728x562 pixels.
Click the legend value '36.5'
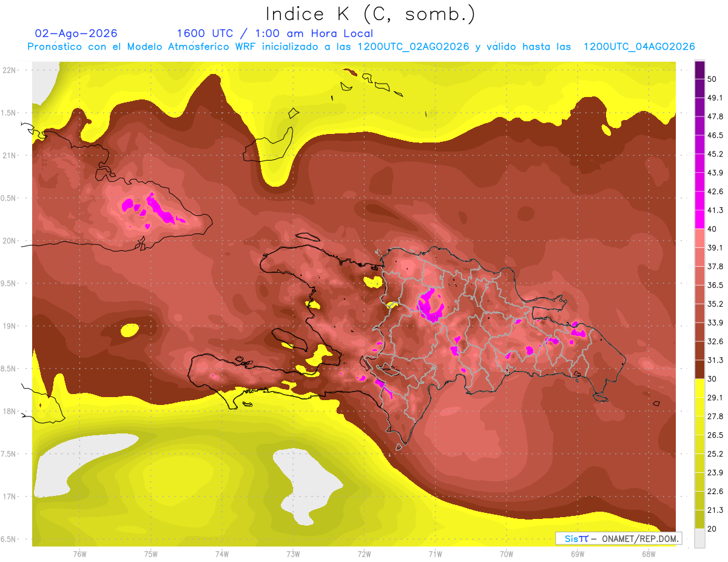pyautogui.click(x=715, y=285)
